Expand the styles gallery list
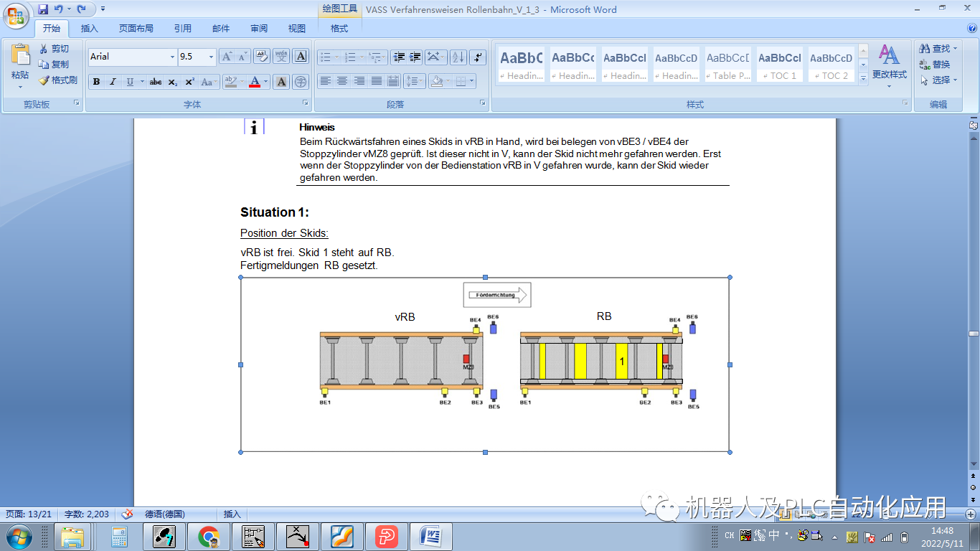This screenshot has height=551, width=980. coord(863,78)
